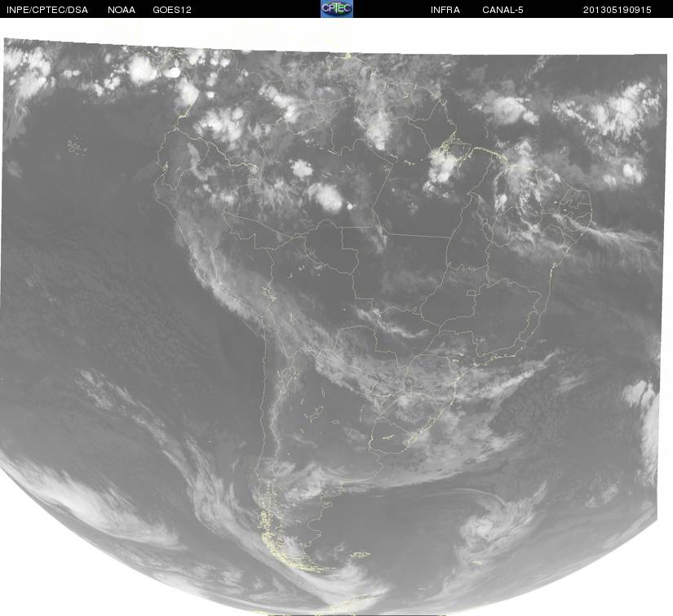Select the INFRA header label
This screenshot has height=616, width=673.
click(445, 10)
